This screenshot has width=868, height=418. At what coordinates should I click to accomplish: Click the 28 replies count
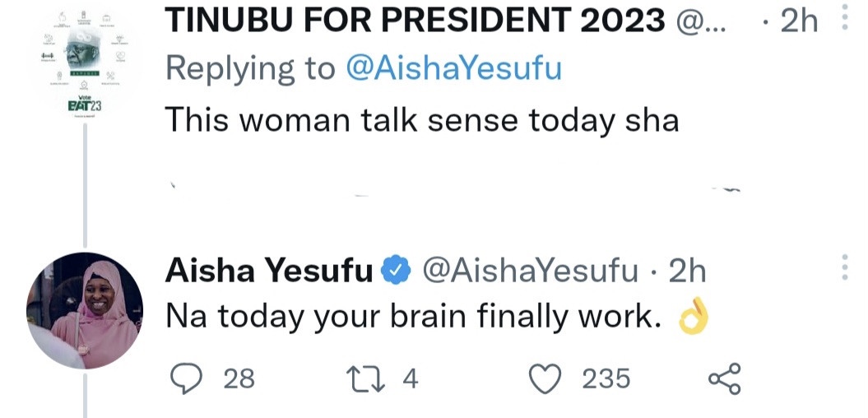pyautogui.click(x=239, y=379)
